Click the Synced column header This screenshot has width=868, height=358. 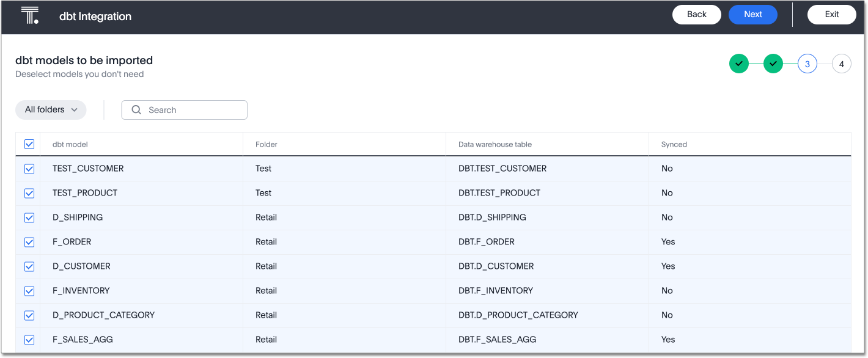[x=674, y=145]
